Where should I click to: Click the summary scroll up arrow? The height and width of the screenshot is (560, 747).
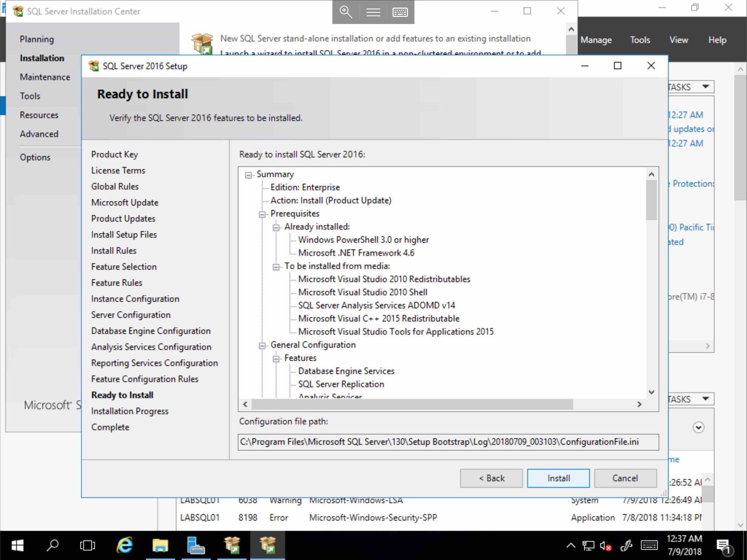tap(651, 174)
